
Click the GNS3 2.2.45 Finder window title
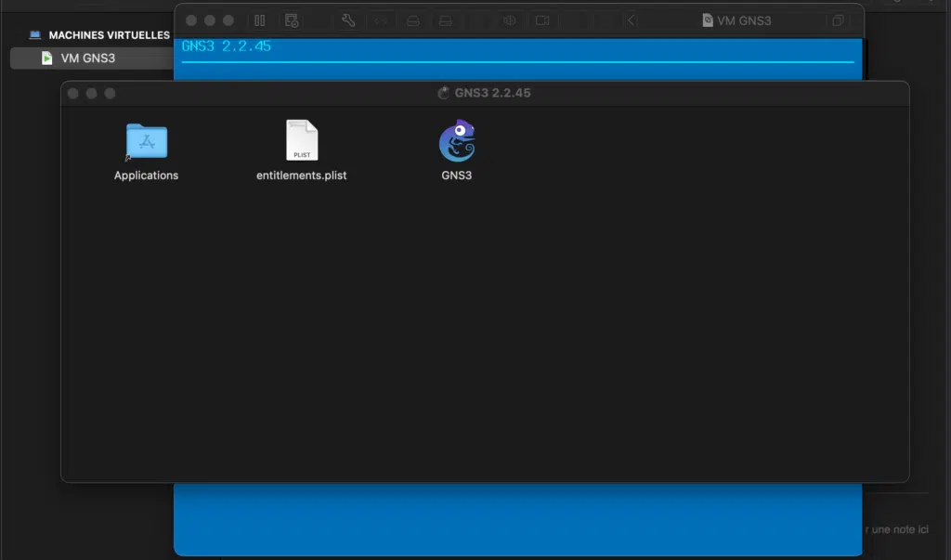coord(492,93)
